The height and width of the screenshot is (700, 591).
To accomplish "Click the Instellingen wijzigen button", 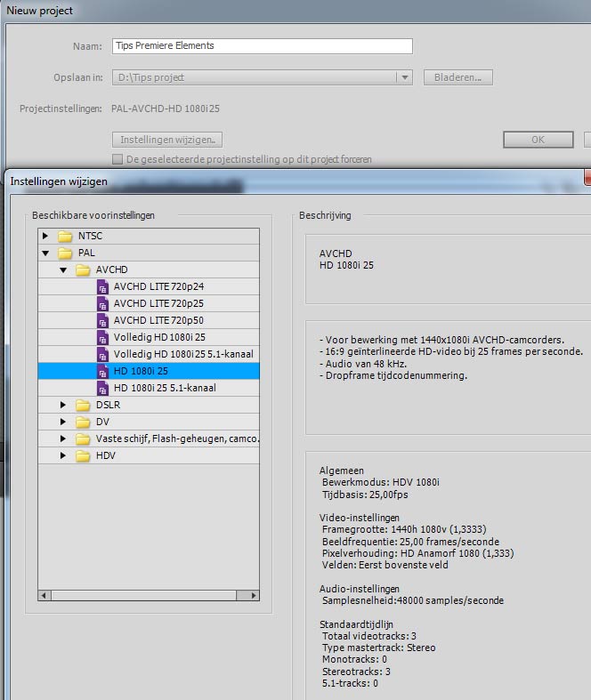I will tap(167, 140).
